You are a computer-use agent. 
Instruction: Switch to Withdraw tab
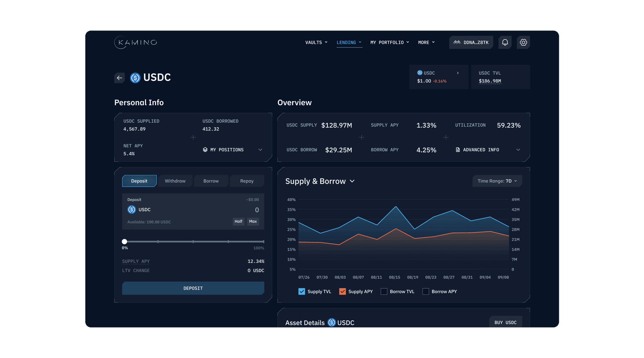click(x=175, y=181)
